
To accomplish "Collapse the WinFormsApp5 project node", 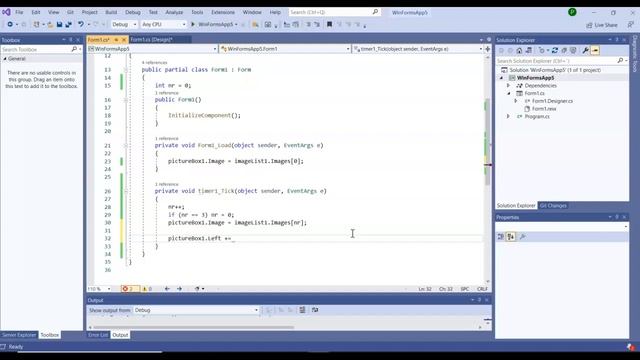I will coord(501,78).
